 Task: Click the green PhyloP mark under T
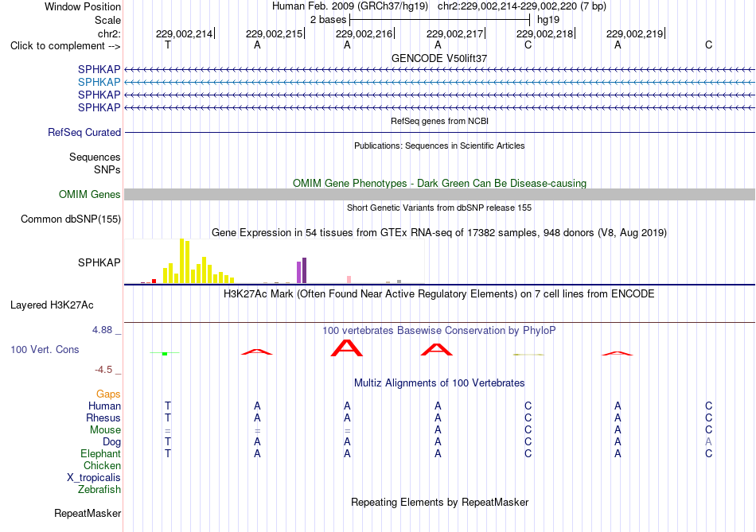165,353
